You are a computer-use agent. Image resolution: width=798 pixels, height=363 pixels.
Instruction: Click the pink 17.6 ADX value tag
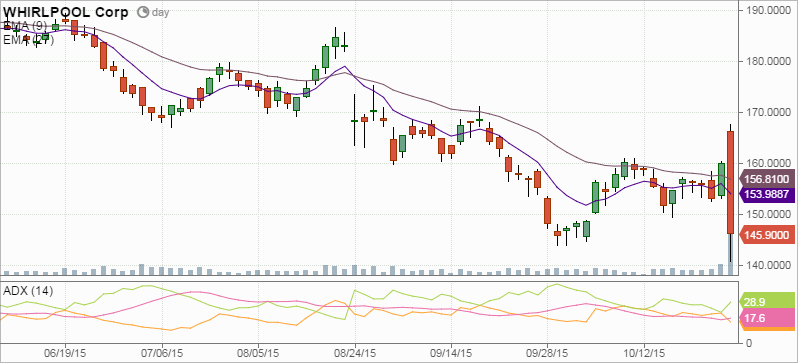click(768, 318)
